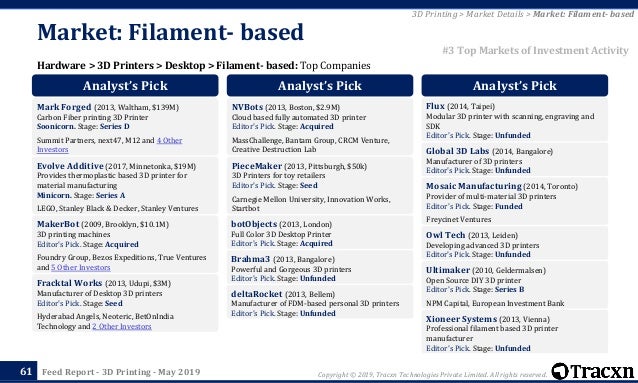Select the PieceMaker company name
Viewport: 638px width, 383px height.
257,166
